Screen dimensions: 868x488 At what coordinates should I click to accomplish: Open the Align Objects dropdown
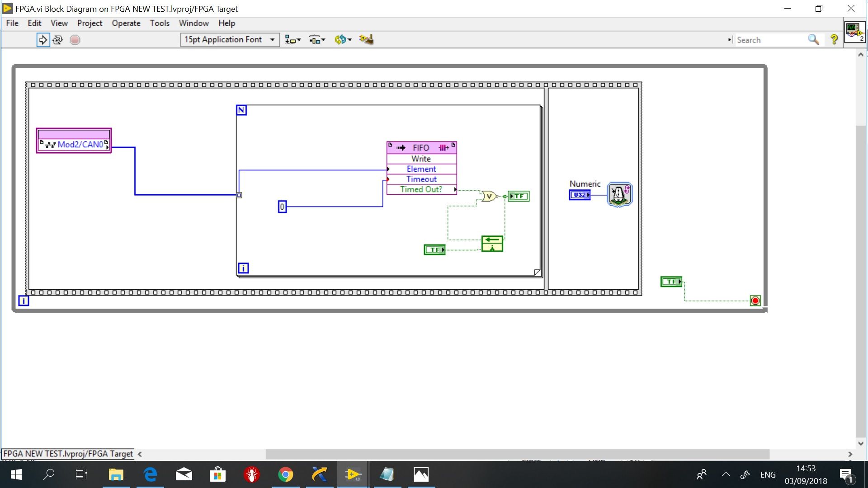(x=293, y=40)
